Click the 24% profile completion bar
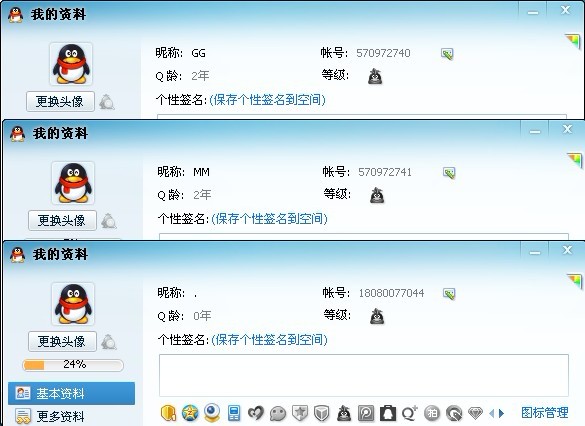 tap(73, 364)
